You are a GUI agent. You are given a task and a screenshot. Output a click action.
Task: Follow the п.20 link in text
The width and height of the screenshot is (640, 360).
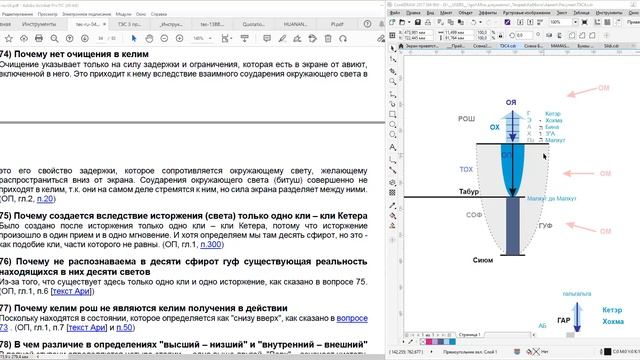click(45, 199)
